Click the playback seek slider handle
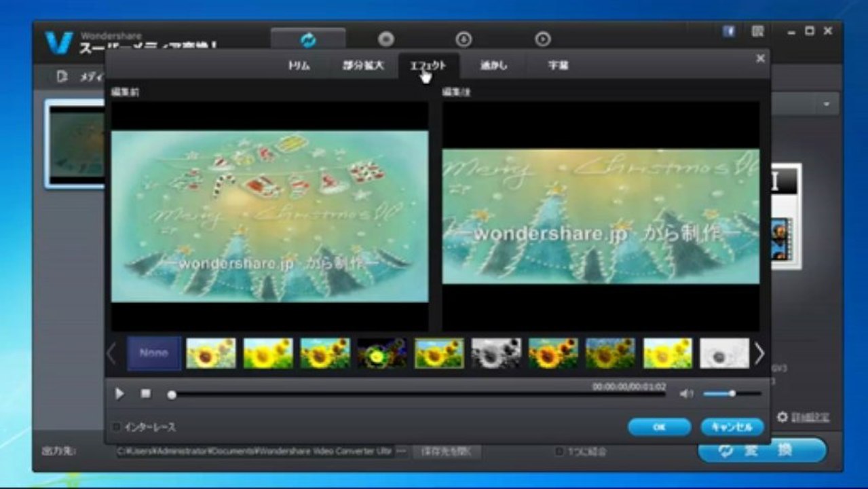Screen dimensions: 868x489 click(172, 394)
